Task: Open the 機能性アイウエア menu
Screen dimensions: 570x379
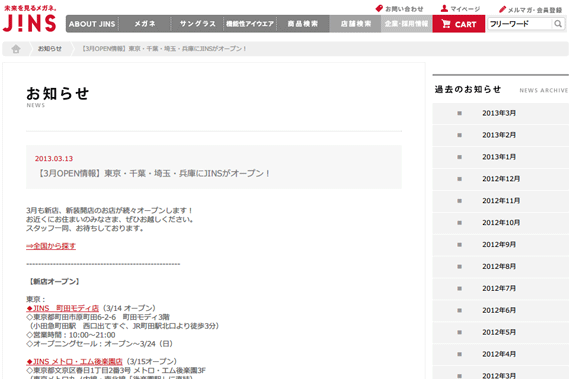Action: click(250, 24)
